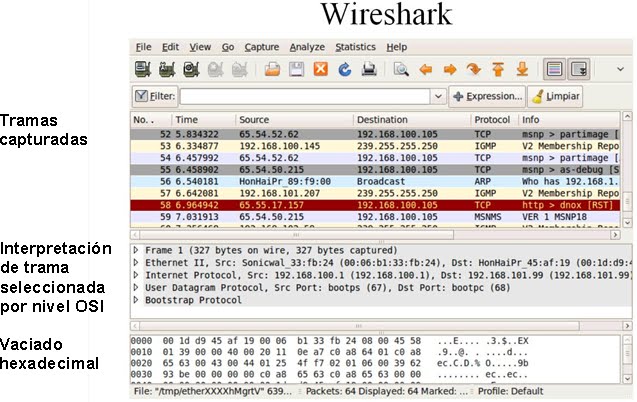
Task: Click the greyed stop capture icon
Action: click(x=215, y=69)
